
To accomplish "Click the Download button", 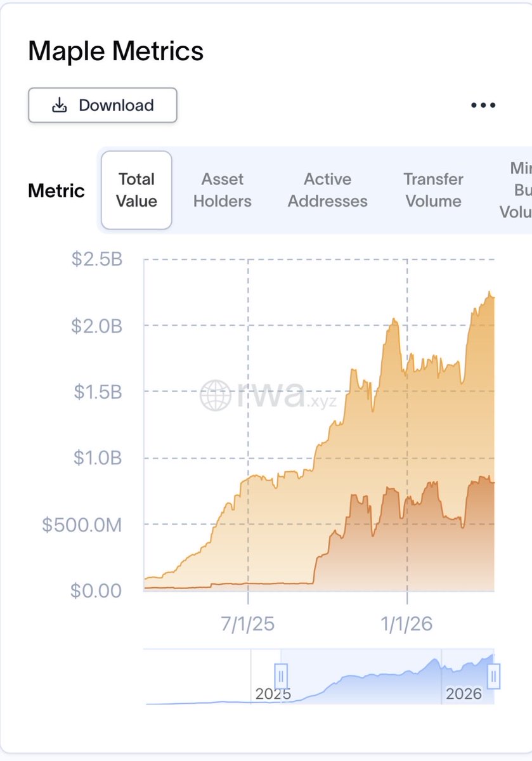I will pyautogui.click(x=103, y=105).
